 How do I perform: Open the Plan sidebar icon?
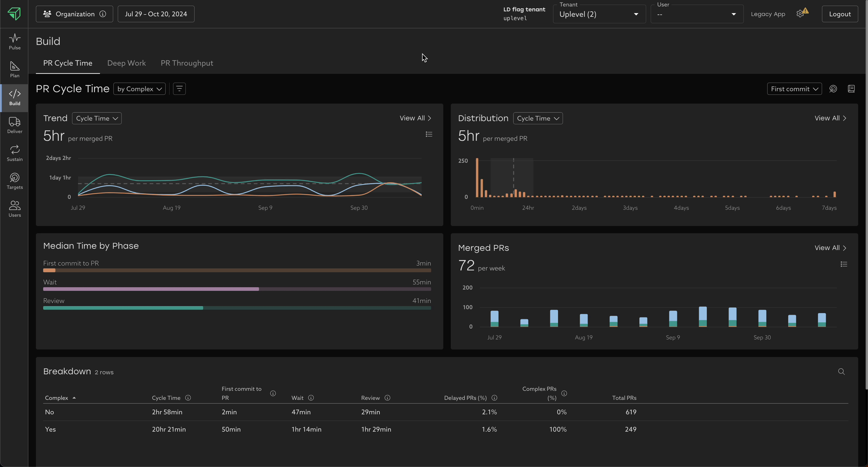point(14,69)
